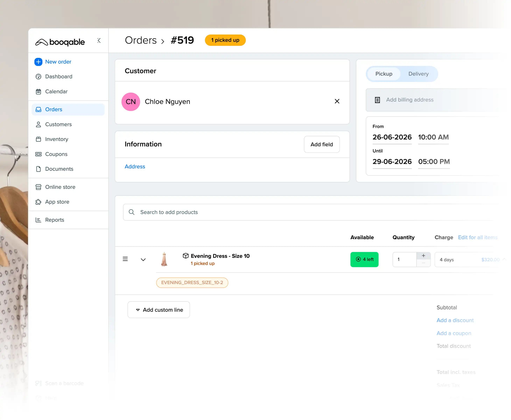Click the Orders breadcrumb link

141,40
